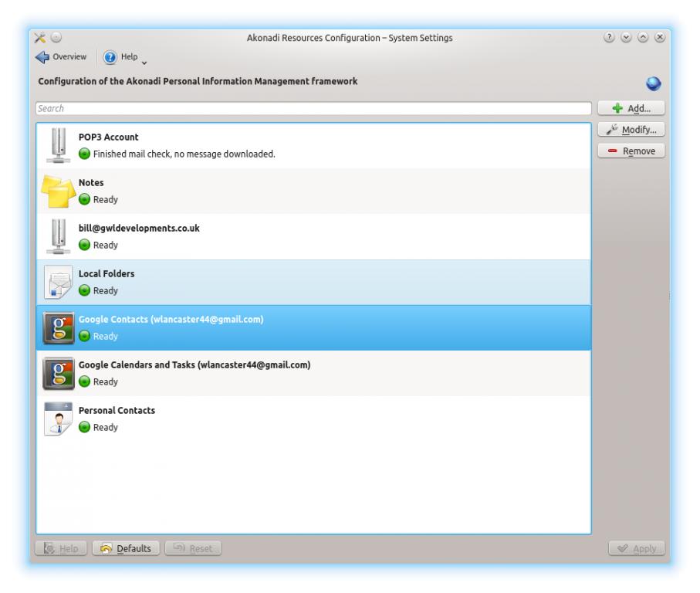Click the POP3 Account server icon
700x593 pixels.
(x=58, y=145)
